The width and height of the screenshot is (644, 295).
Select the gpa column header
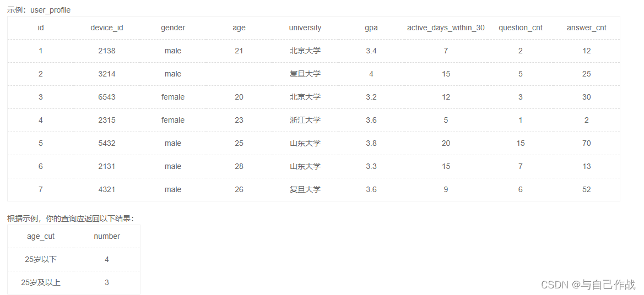tap(371, 28)
